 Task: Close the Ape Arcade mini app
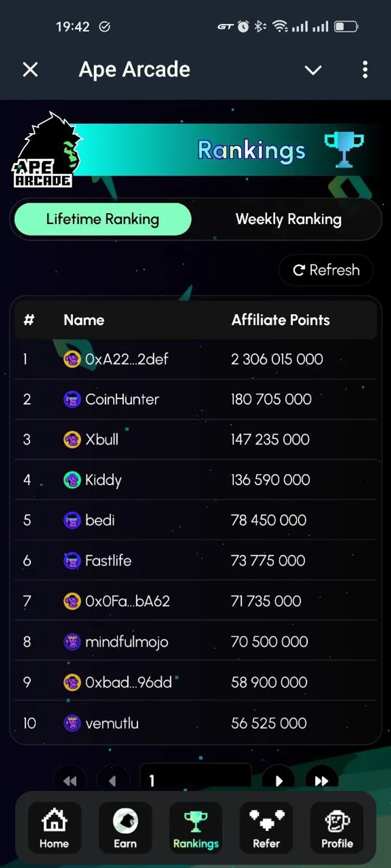(x=30, y=69)
